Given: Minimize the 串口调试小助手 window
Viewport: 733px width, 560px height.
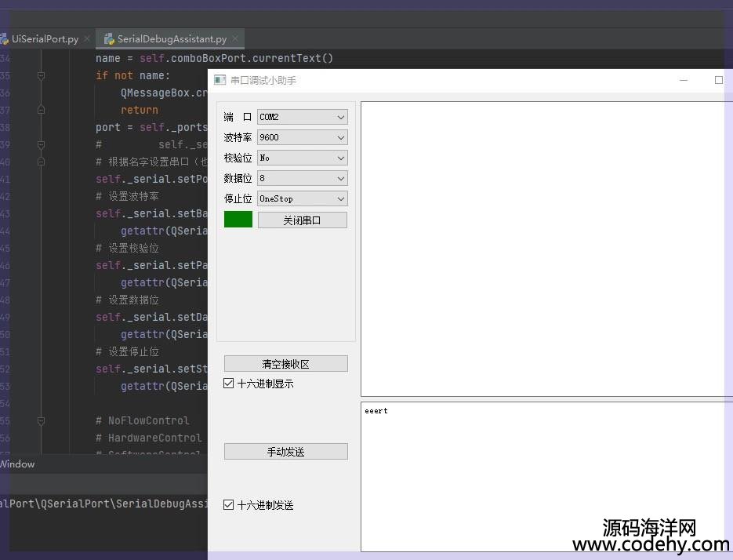Looking at the screenshot, I should pyautogui.click(x=684, y=81).
